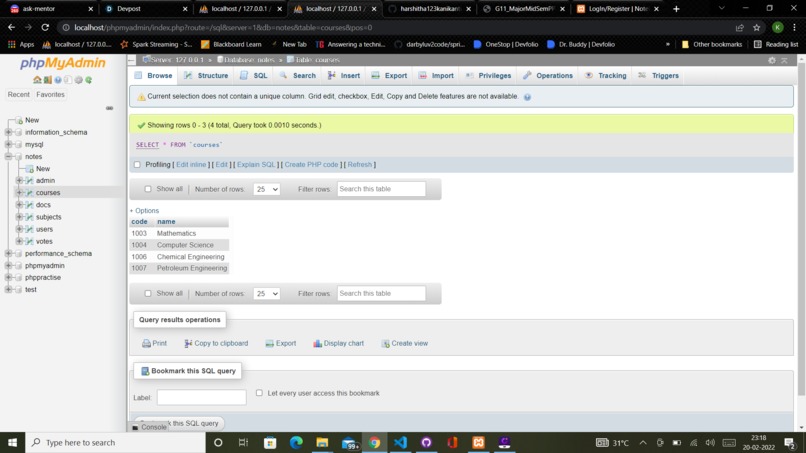Open Windows Start menu
This screenshot has height=453, width=806.
coord(12,443)
